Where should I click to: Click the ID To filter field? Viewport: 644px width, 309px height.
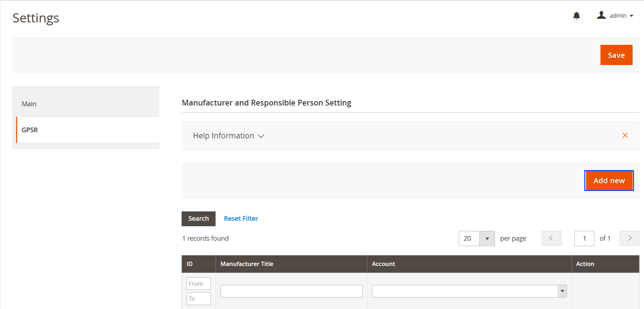[x=198, y=299]
